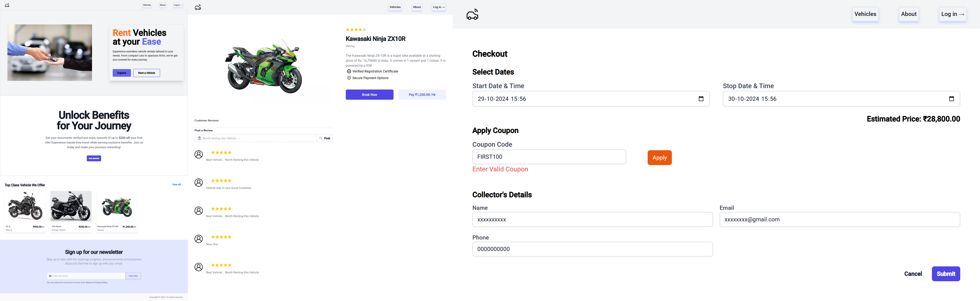The image size is (980, 301).
Task: Click the car logo on the home page
Action: point(7,5)
